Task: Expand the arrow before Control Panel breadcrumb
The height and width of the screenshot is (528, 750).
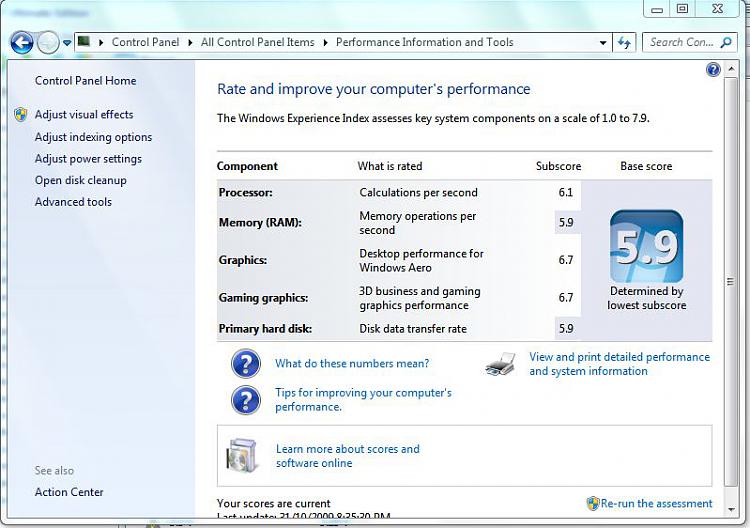Action: point(101,43)
